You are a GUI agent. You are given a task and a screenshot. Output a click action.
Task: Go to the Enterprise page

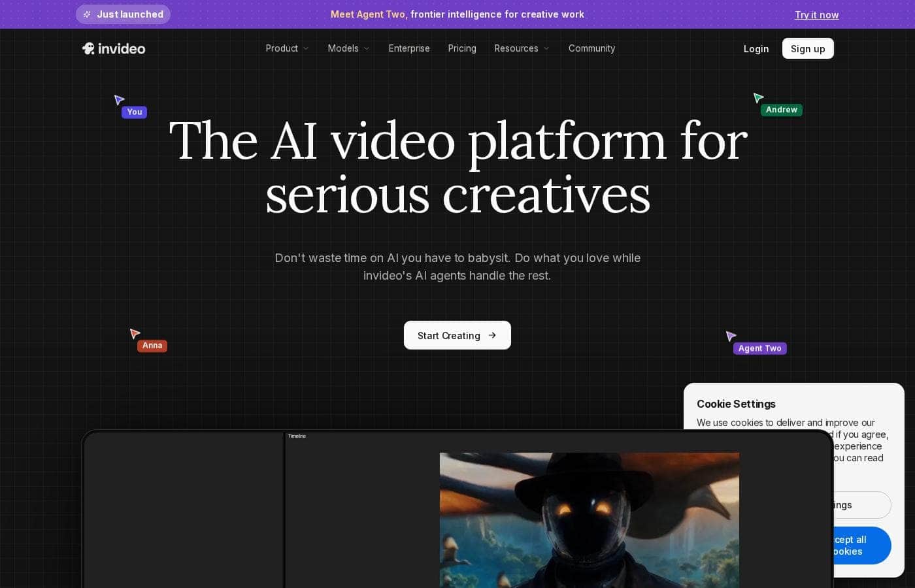409,48
